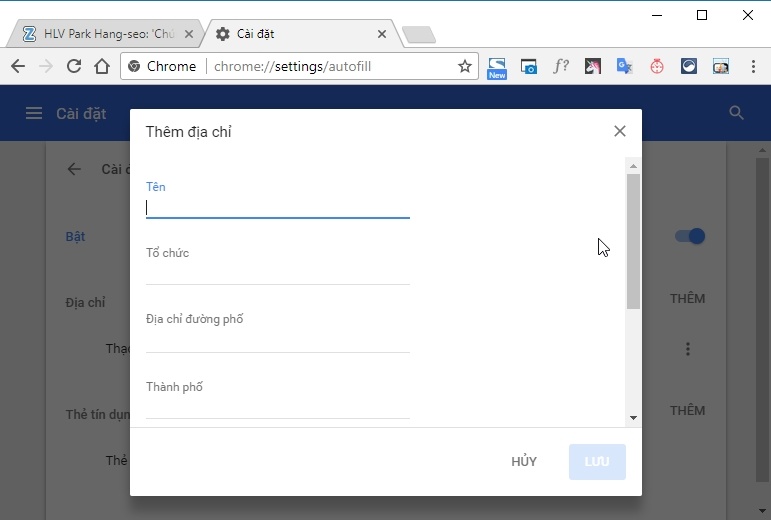Click the address bar URL
771x520 pixels.
(x=293, y=66)
